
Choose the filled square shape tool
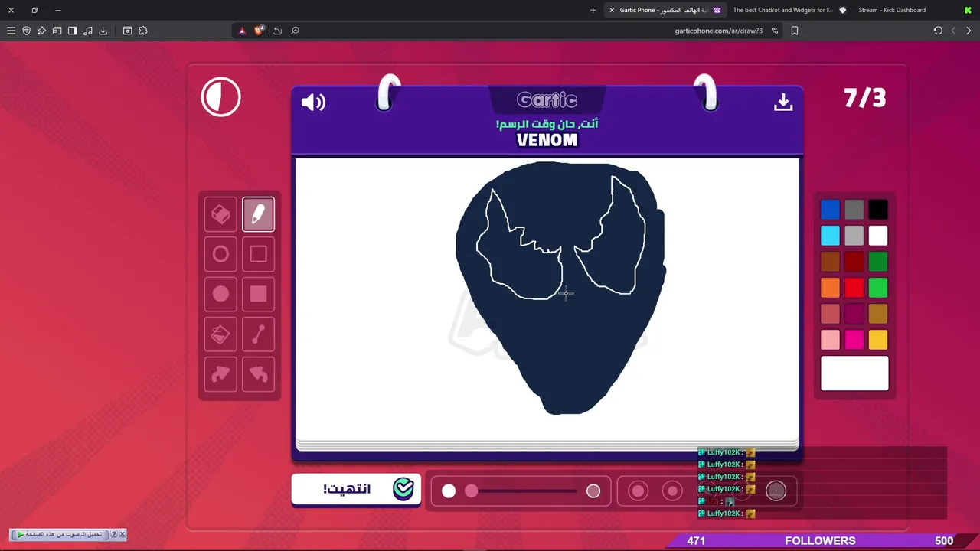(258, 294)
